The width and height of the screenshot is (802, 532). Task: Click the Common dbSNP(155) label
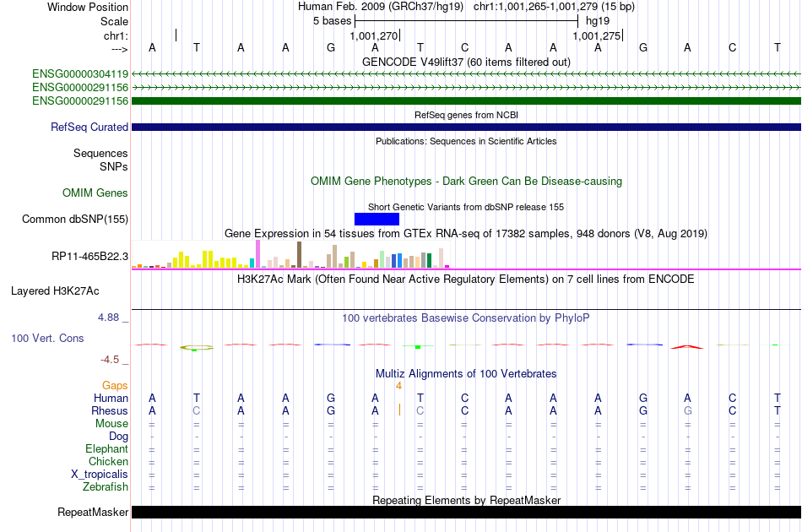[75, 219]
